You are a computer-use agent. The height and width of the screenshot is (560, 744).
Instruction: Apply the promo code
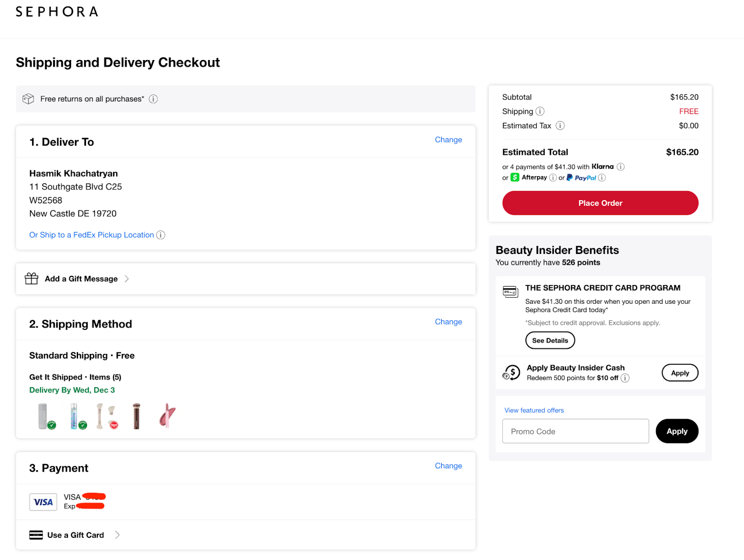(677, 431)
